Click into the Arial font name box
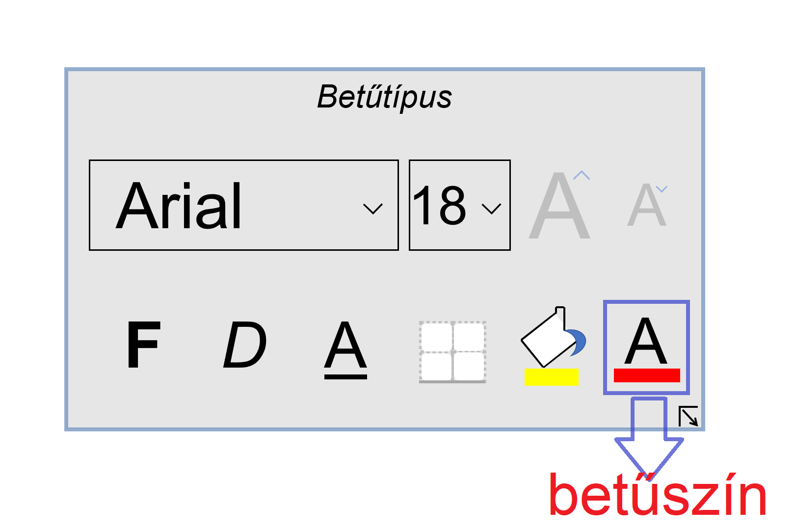This screenshot has width=795, height=532. tap(243, 205)
